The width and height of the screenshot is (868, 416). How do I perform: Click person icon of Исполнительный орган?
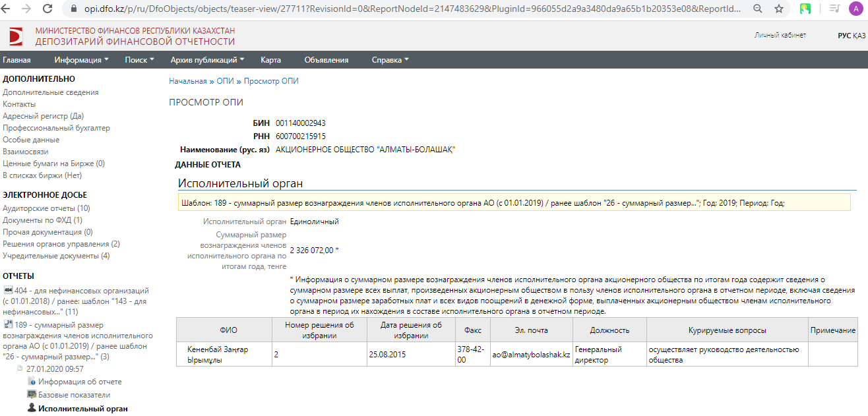(x=32, y=408)
